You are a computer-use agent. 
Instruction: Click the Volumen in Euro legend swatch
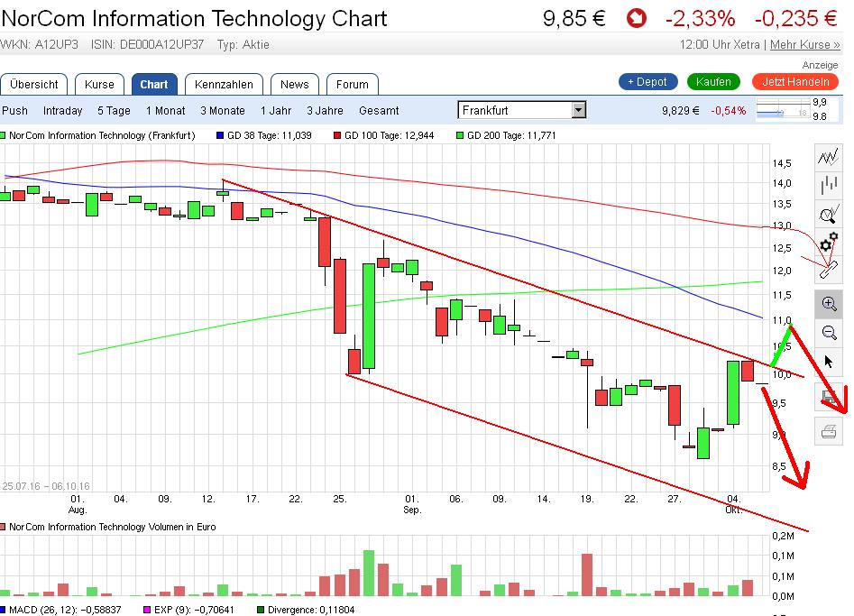pyautogui.click(x=3, y=527)
